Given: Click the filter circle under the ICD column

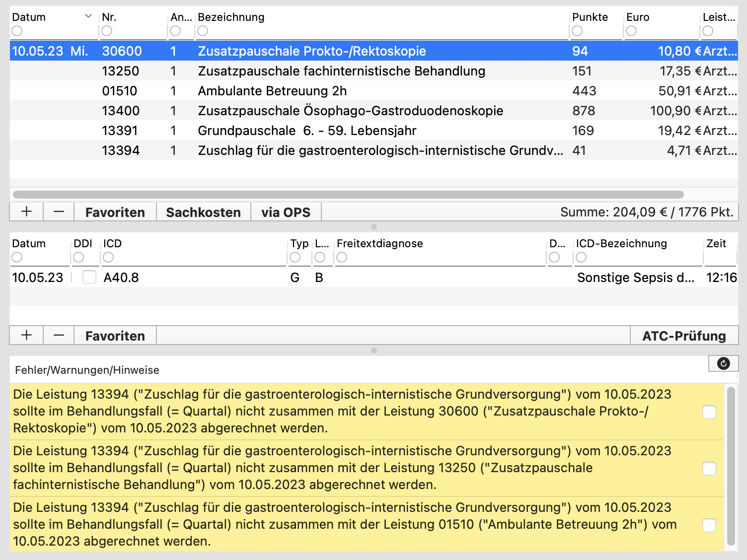Looking at the screenshot, I should coord(108,257).
